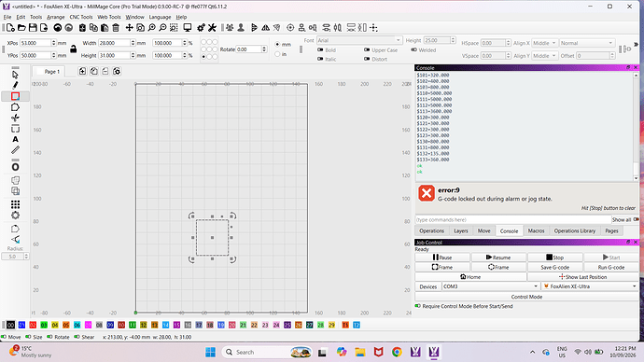Viewport: 644px width, 362px height.
Task: Select the measure ruler tool
Action: pyautogui.click(x=15, y=150)
